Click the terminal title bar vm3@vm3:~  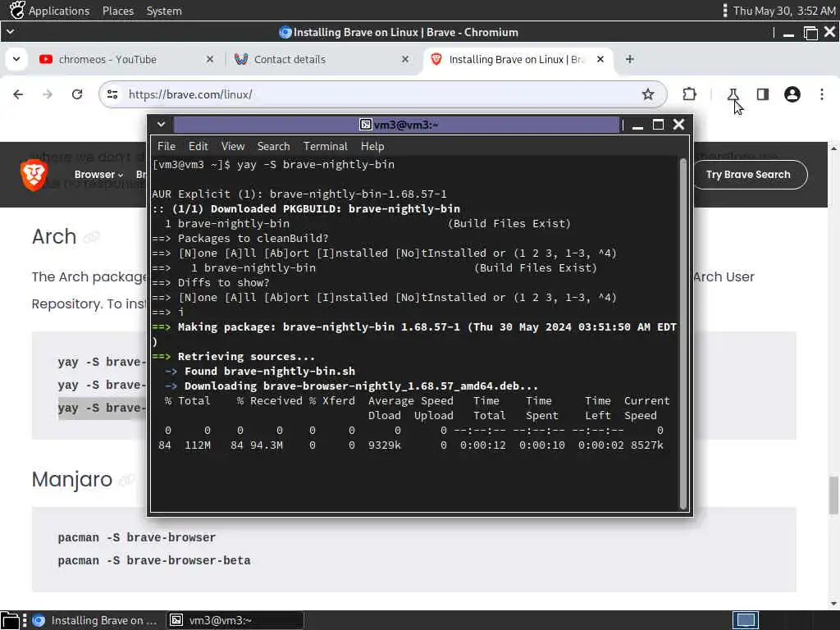[x=396, y=125]
